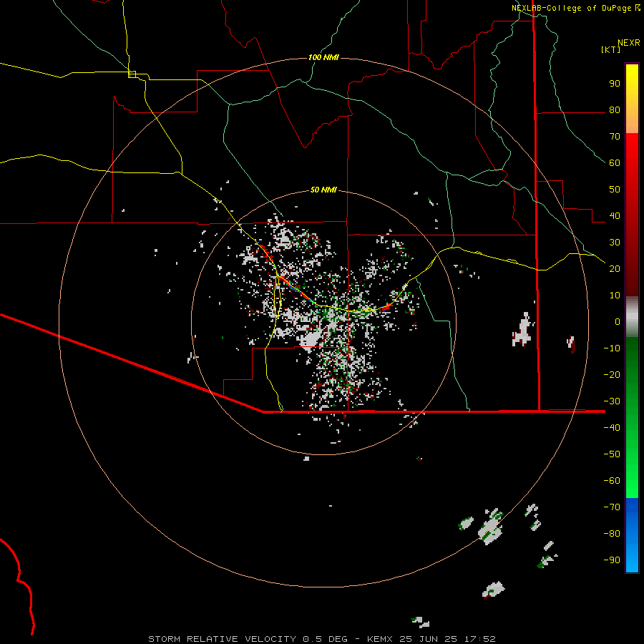Image resolution: width=644 pixels, height=644 pixels.
Task: Click the -40 value on the velocity scale
Action: click(612, 428)
